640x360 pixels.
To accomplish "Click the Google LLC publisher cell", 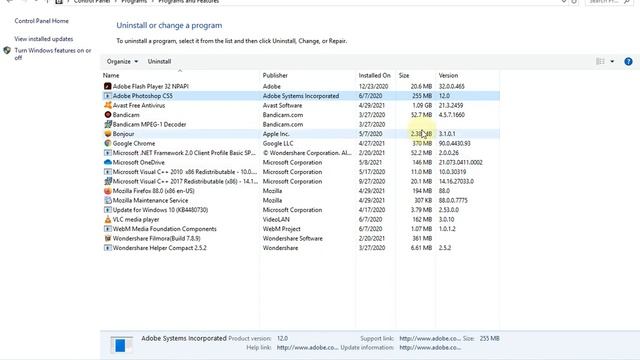I will point(278,143).
